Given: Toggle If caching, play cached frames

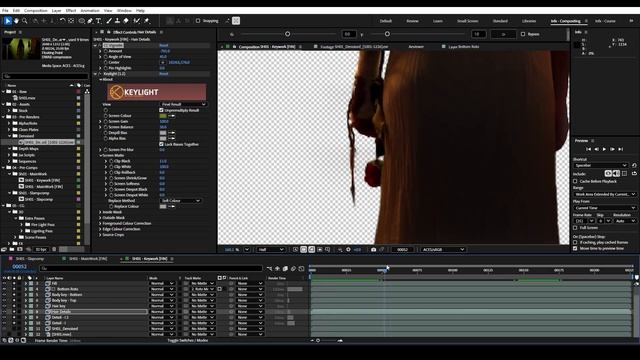Looking at the screenshot, I should pyautogui.click(x=575, y=242).
